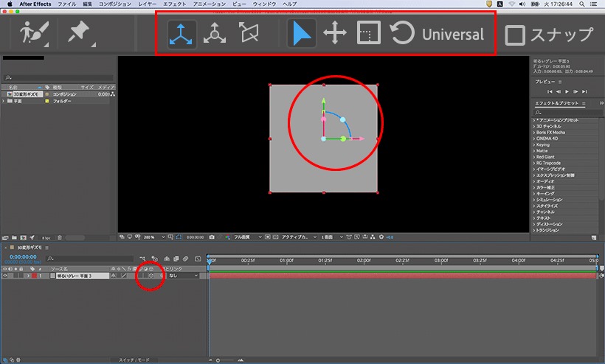This screenshot has height=364, width=605.
Task: Open the フル画質 resolution dropdown
Action: point(248,237)
